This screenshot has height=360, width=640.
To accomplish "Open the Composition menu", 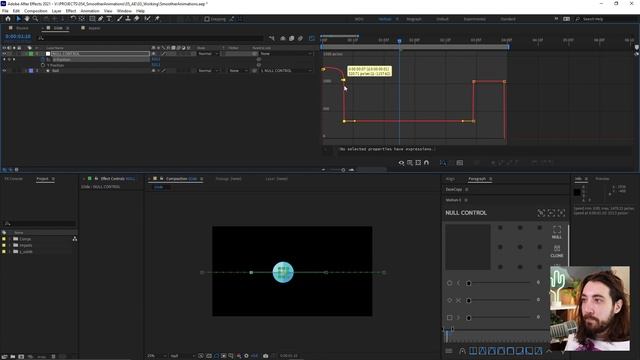I will click(x=36, y=11).
